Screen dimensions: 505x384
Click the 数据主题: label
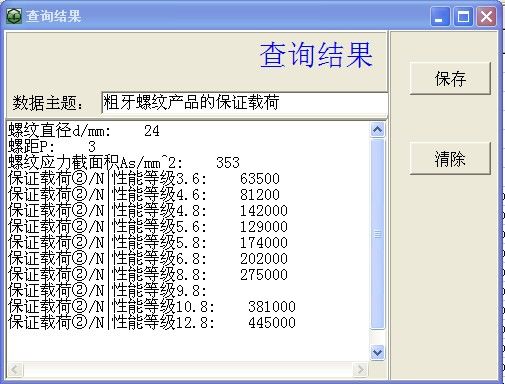(x=48, y=103)
